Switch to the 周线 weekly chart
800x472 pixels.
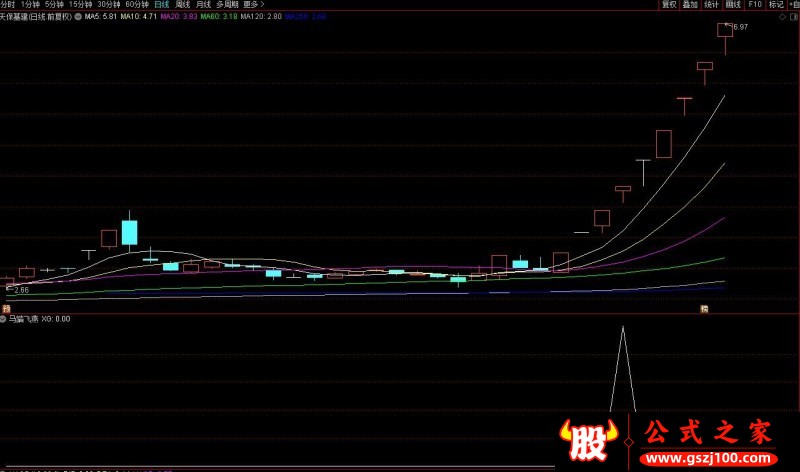pos(182,5)
